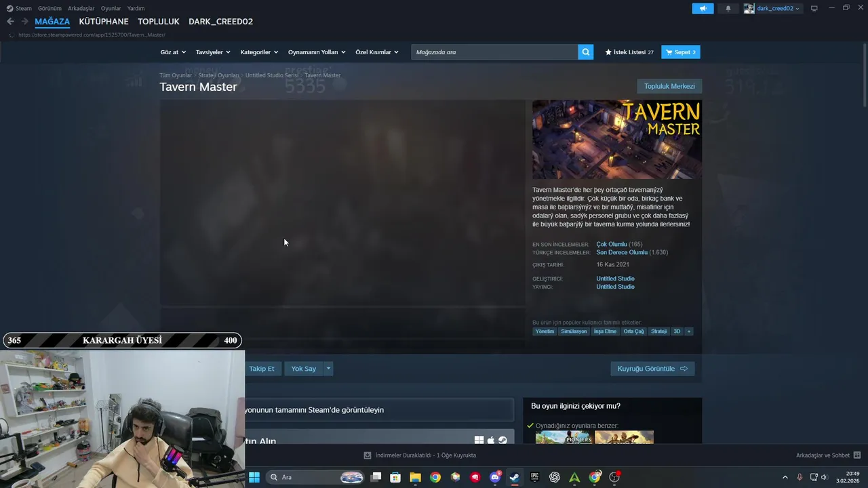The image size is (868, 488).
Task: Click the Takip Et button
Action: click(x=262, y=369)
